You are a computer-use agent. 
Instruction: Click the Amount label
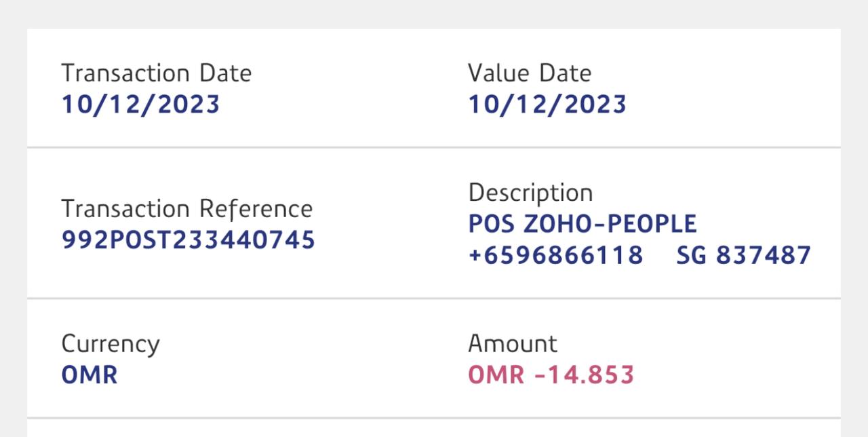pyautogui.click(x=512, y=344)
